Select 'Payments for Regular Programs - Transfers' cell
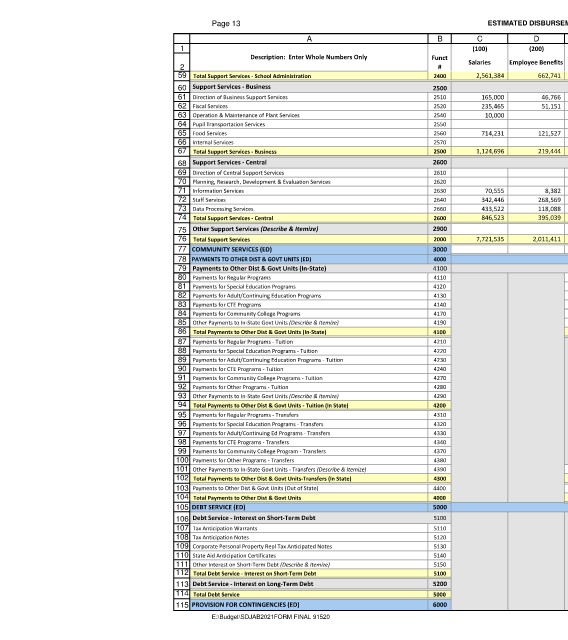This screenshot has height=640, width=568. (309, 415)
